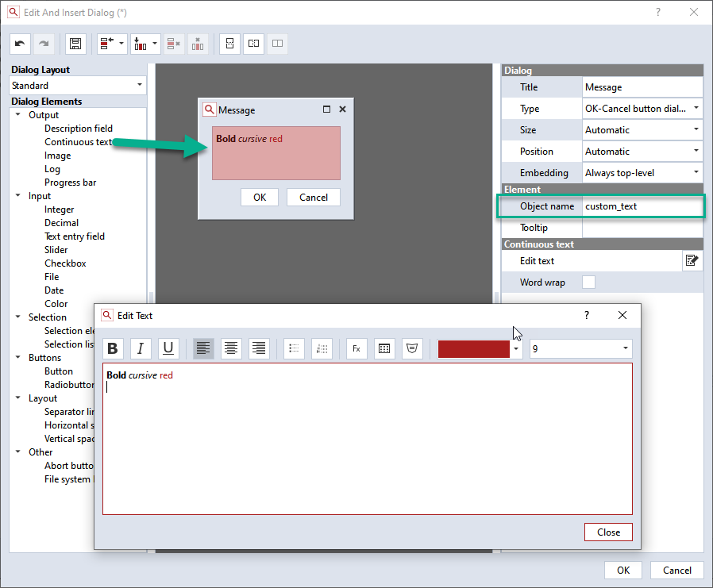713x588 pixels.
Task: Insert a formula with the Fx icon
Action: 356,348
